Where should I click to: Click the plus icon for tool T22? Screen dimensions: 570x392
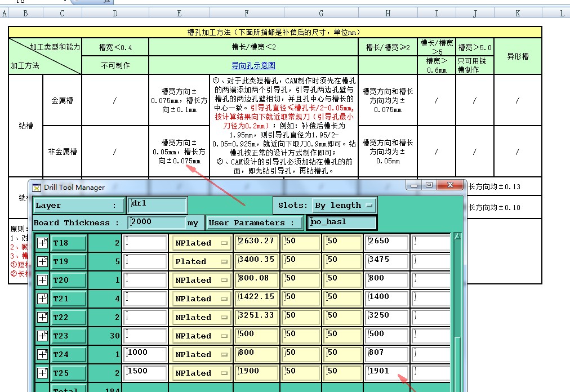tap(43, 317)
